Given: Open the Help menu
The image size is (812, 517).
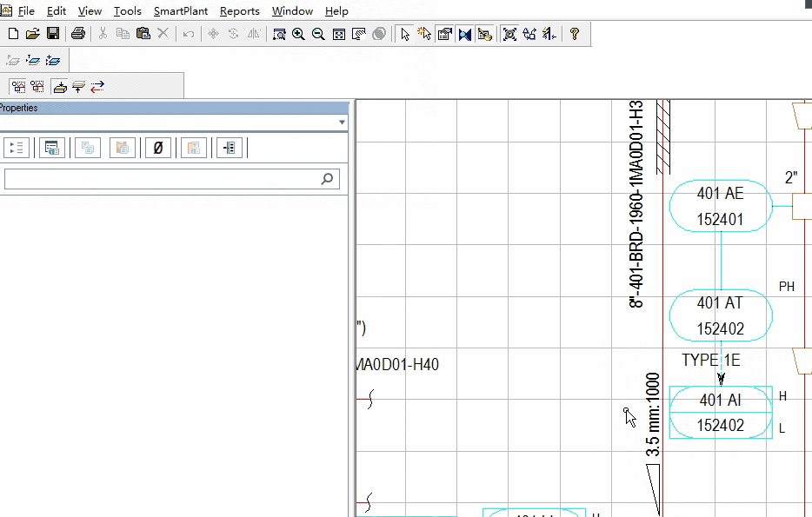Looking at the screenshot, I should 336,11.
